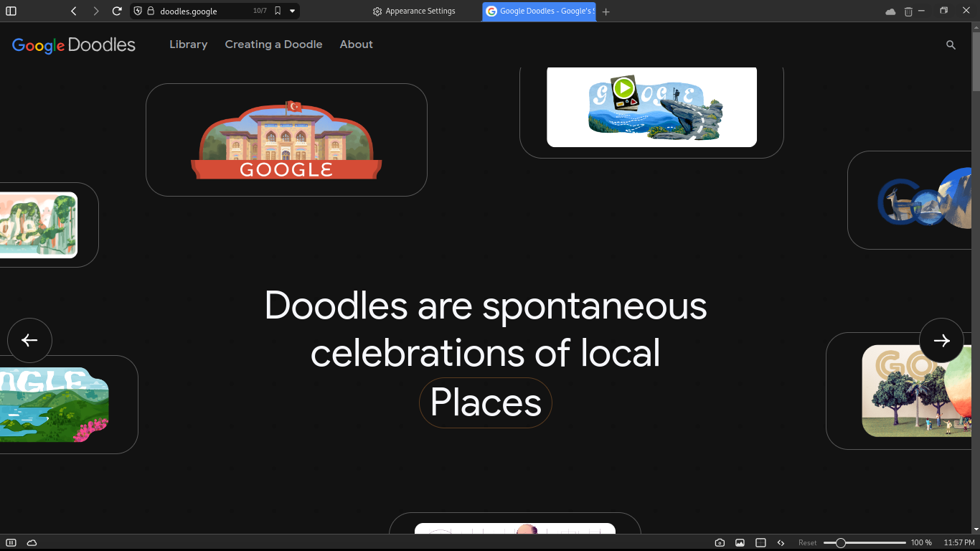The image size is (980, 551).
Task: Open the closed tabs trash can
Action: tap(908, 11)
